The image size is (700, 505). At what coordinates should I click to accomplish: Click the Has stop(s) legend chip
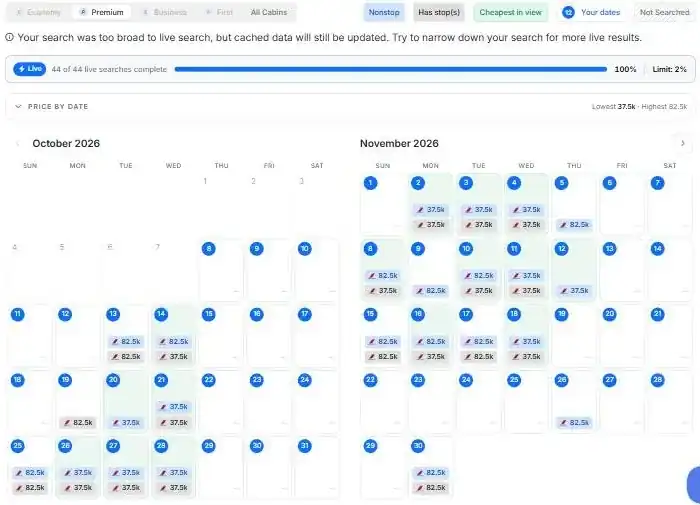pyautogui.click(x=439, y=12)
